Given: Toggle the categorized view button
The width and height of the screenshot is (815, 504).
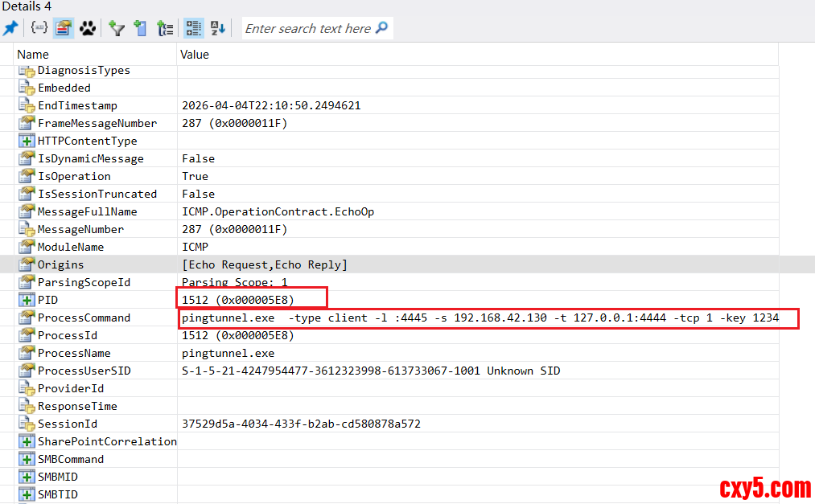Looking at the screenshot, I should point(193,28).
